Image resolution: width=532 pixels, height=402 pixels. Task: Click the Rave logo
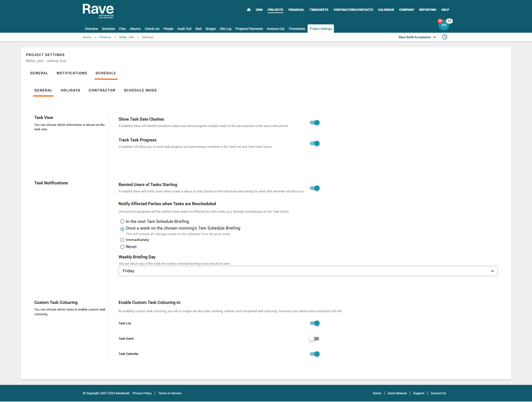[x=98, y=11]
